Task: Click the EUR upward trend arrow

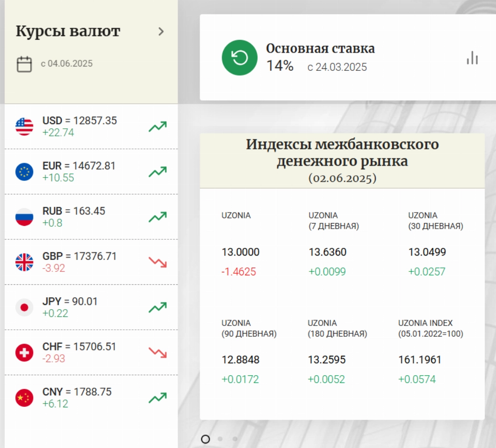Action: tap(158, 172)
